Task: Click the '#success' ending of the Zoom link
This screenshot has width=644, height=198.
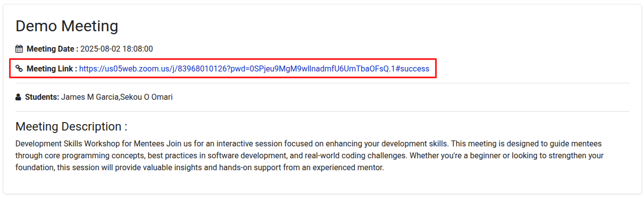Action: tap(412, 68)
